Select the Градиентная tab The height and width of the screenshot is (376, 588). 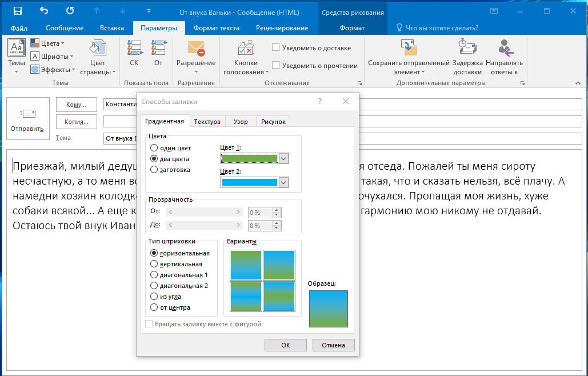[165, 121]
